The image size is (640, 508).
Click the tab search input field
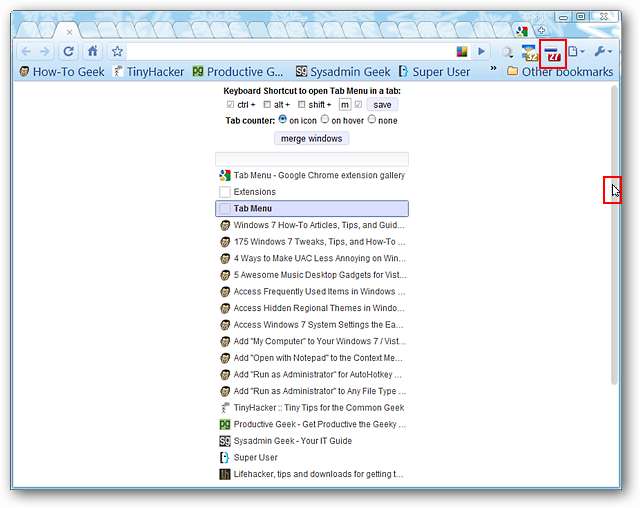click(x=311, y=159)
